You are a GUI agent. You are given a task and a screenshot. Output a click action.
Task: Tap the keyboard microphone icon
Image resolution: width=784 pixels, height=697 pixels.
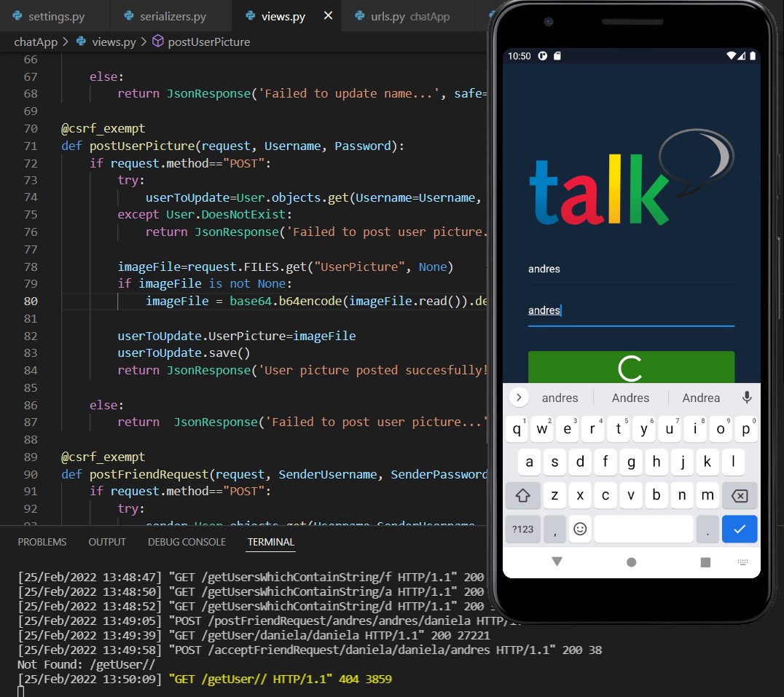(747, 398)
